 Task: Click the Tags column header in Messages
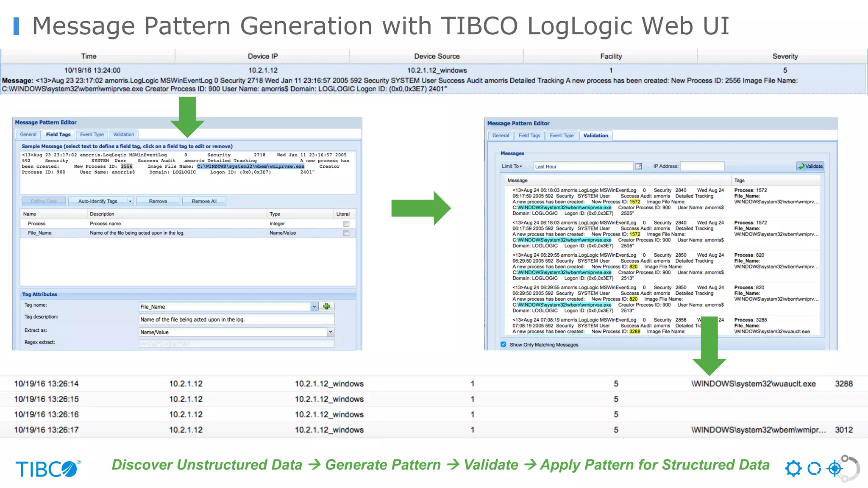tap(776, 180)
